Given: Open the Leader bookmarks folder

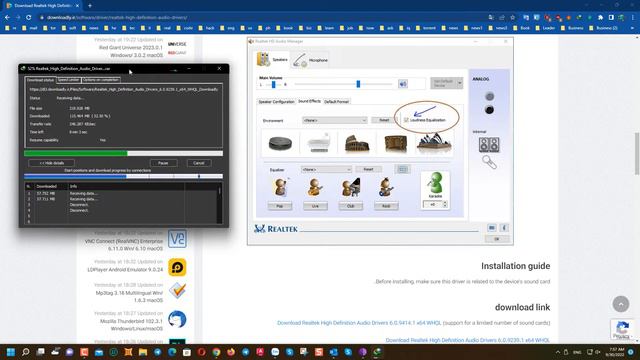Looking at the screenshot, I should (x=546, y=28).
